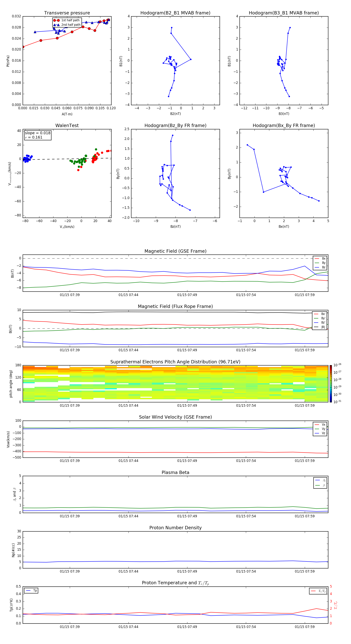
Task: Click the Plasma Beta legend box
Action: (320, 483)
